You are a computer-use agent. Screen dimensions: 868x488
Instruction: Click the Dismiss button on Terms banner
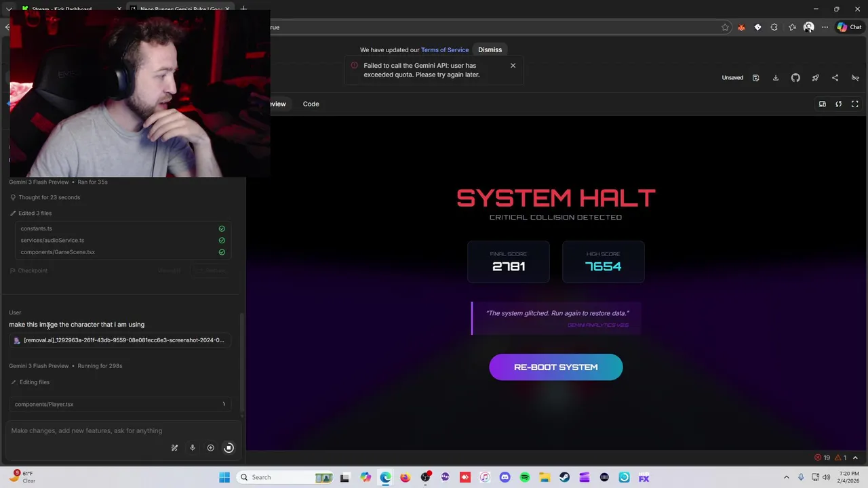pyautogui.click(x=490, y=49)
